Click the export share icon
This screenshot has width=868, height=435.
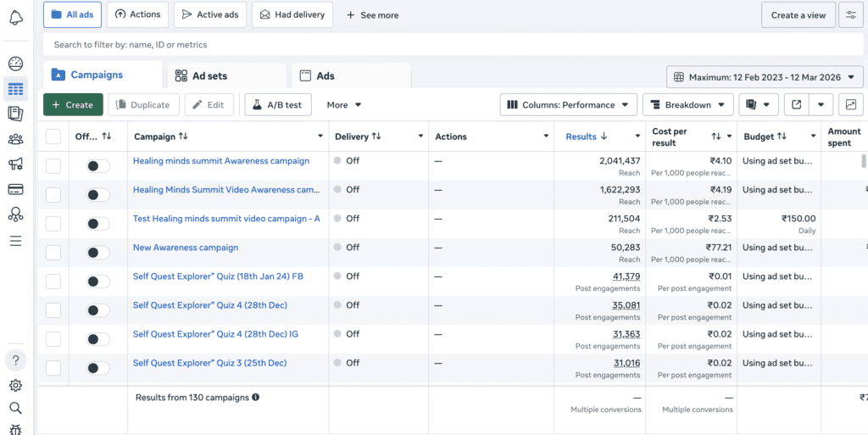(796, 105)
